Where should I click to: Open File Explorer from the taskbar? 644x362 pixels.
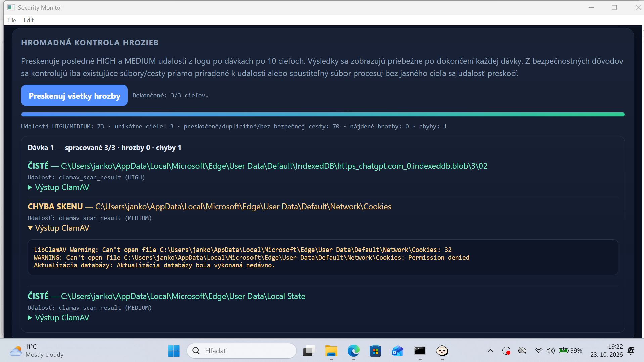[331, 351]
